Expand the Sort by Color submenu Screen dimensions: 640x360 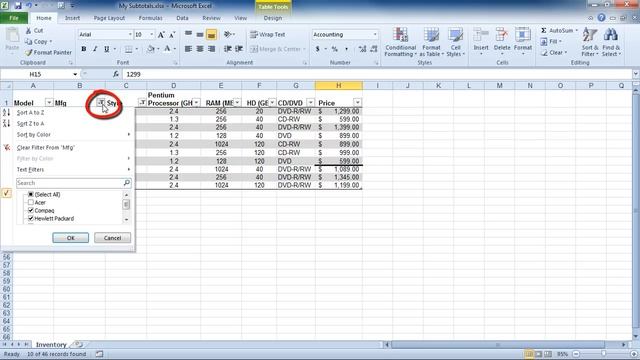pyautogui.click(x=73, y=135)
